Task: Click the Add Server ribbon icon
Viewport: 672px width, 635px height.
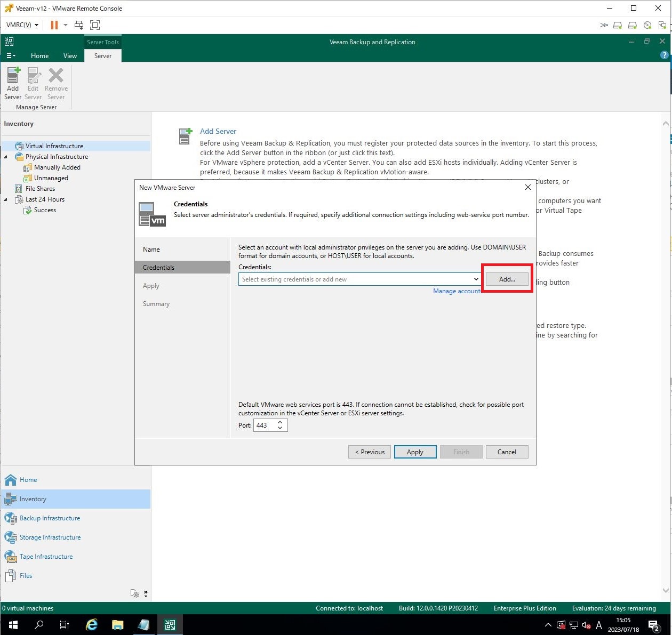Action: 13,83
